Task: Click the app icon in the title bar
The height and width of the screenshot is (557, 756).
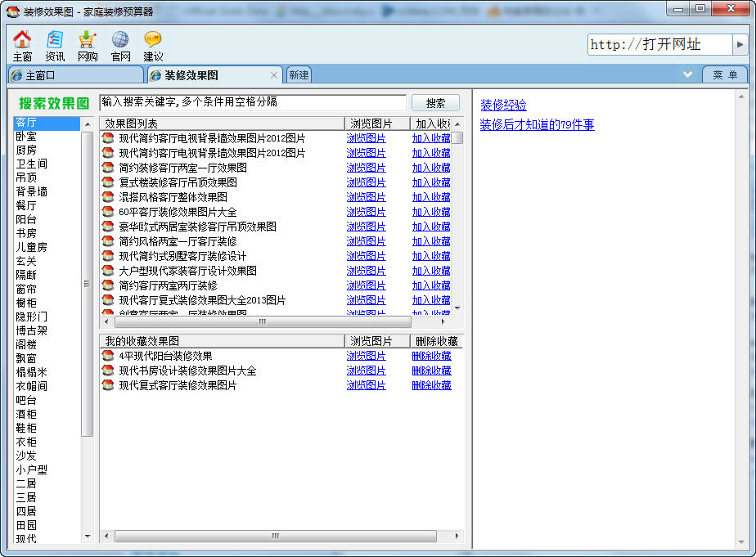Action: click(13, 11)
